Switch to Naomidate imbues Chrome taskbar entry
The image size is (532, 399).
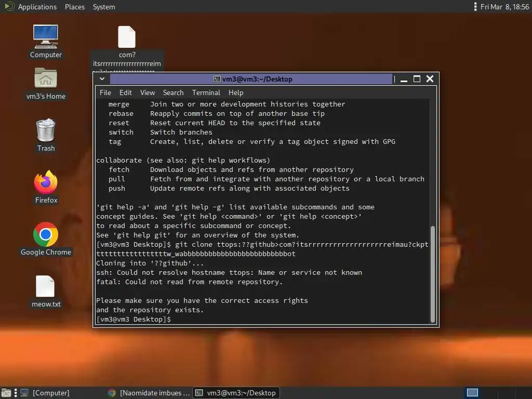click(x=149, y=393)
